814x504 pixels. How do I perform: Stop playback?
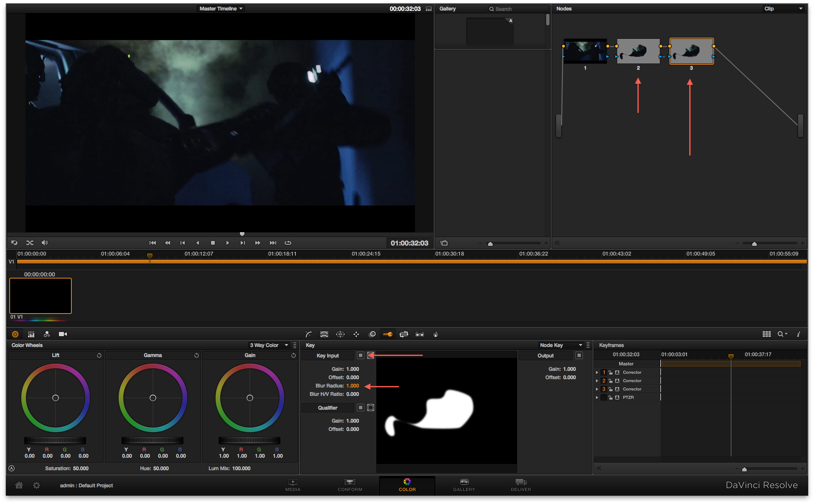point(213,243)
